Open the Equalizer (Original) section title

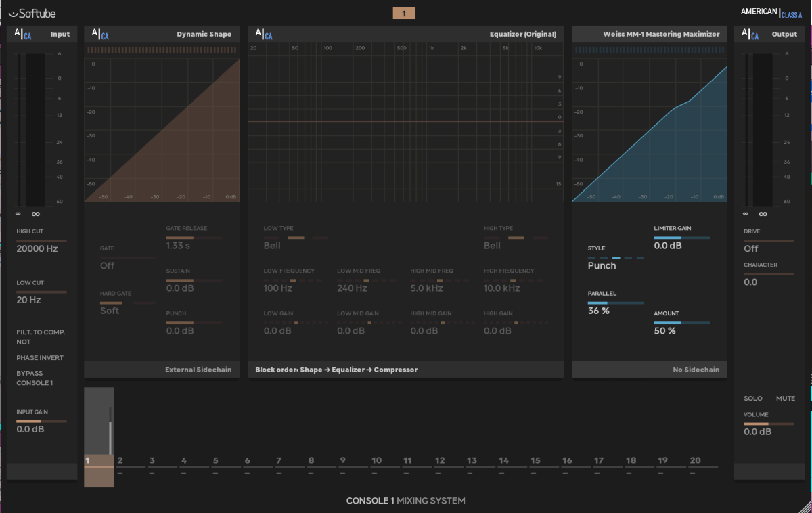(523, 34)
